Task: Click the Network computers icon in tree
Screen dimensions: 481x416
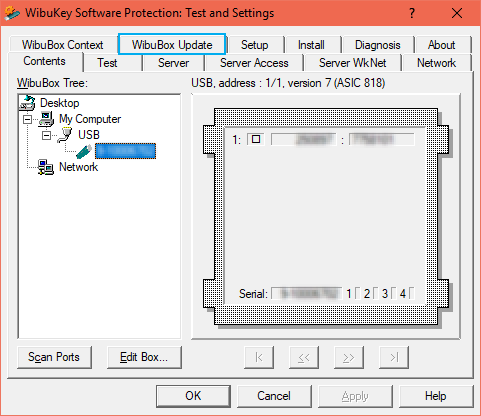Action: pos(46,167)
